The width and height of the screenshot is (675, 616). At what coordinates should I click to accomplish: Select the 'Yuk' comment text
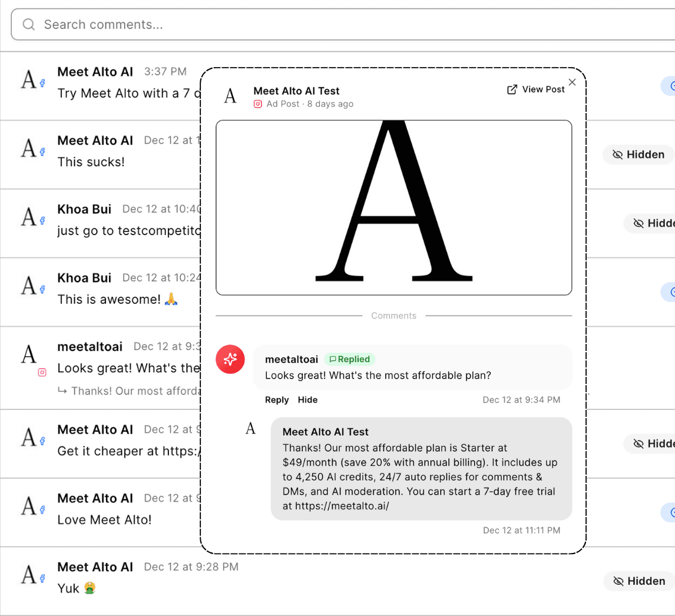tap(76, 588)
